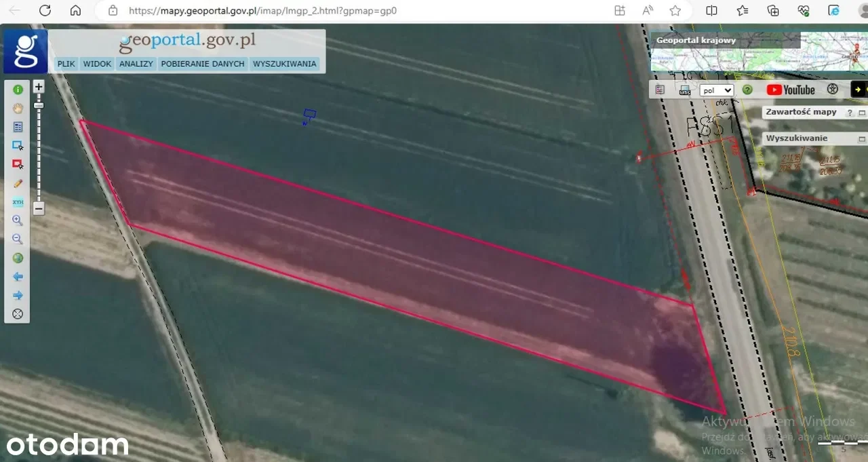Open the WMS services icon

coord(685,90)
